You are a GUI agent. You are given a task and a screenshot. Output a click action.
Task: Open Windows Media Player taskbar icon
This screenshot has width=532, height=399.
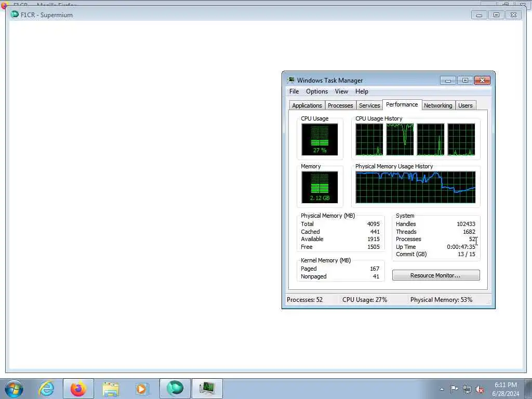tap(142, 389)
